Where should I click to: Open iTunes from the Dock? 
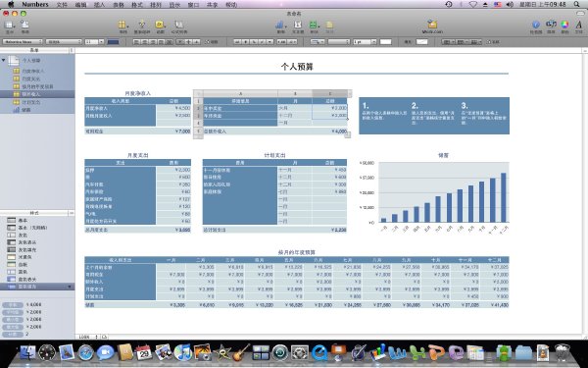(x=183, y=352)
